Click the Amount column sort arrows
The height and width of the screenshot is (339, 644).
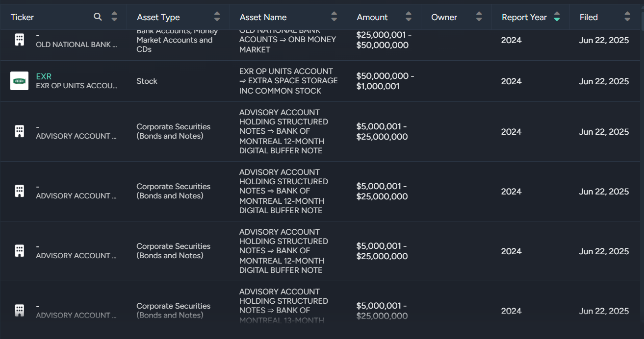point(408,17)
